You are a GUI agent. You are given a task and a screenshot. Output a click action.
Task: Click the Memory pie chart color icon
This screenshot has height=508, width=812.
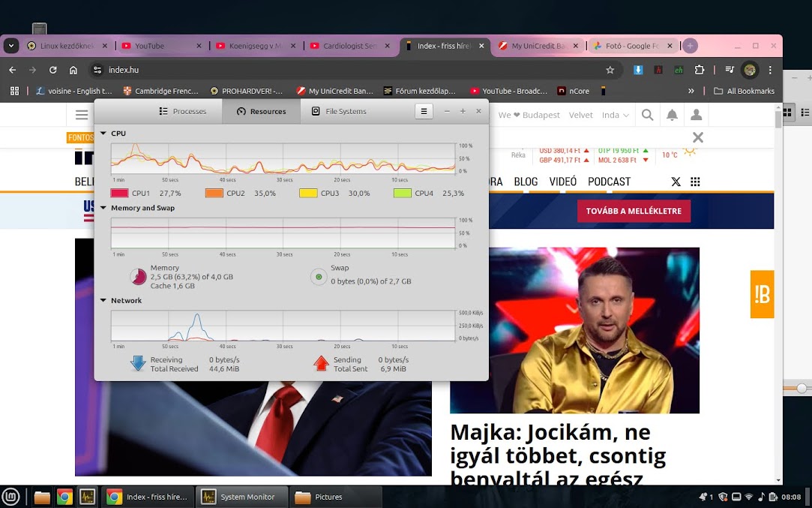138,277
